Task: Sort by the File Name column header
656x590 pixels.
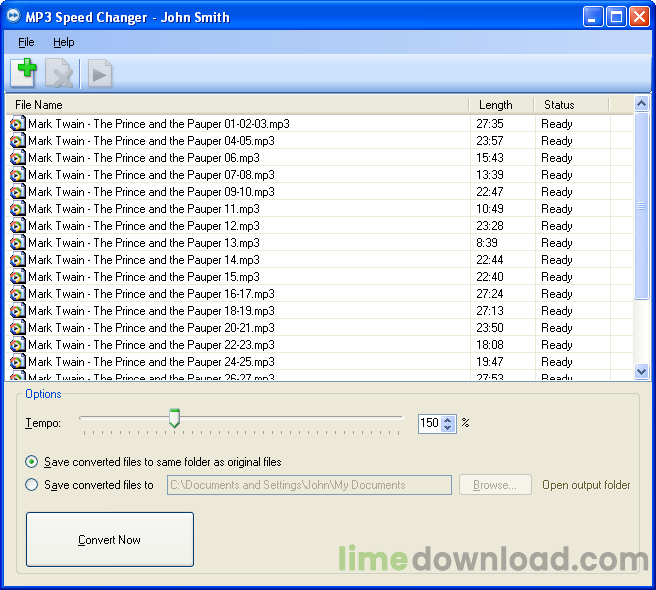Action: coord(237,105)
